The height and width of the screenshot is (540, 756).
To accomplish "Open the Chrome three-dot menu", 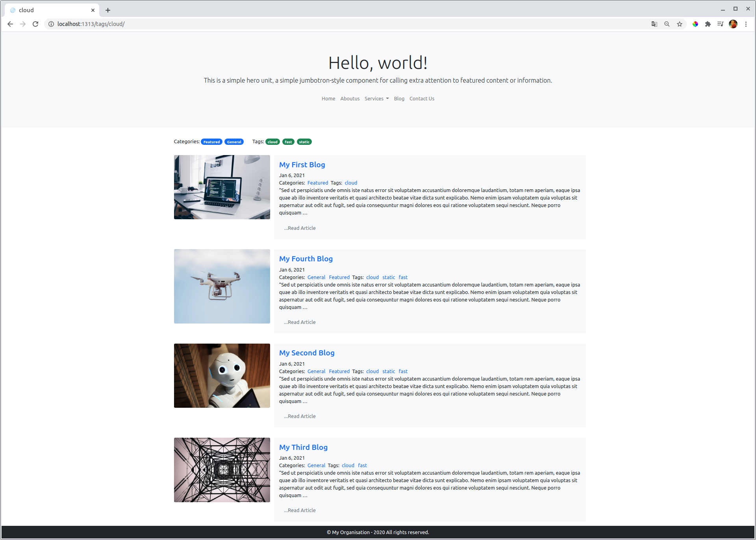I will click(747, 24).
